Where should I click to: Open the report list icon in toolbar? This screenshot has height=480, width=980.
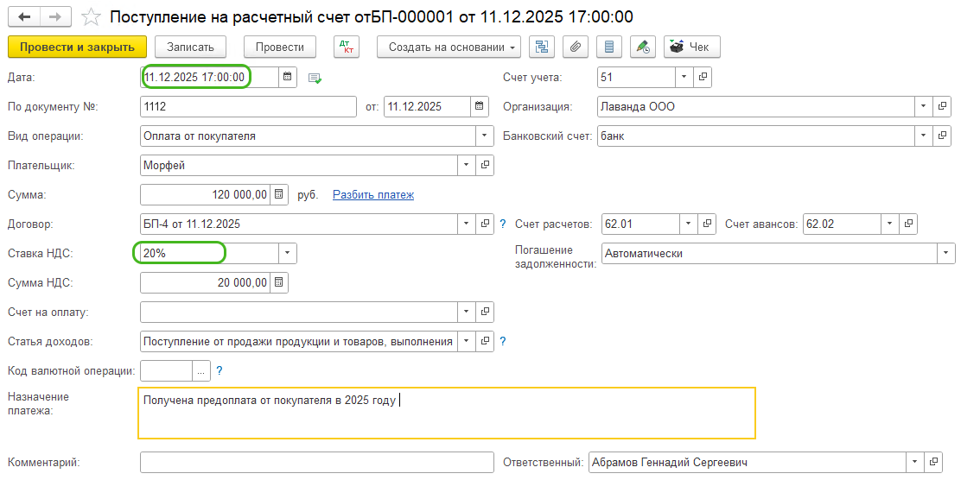click(609, 47)
